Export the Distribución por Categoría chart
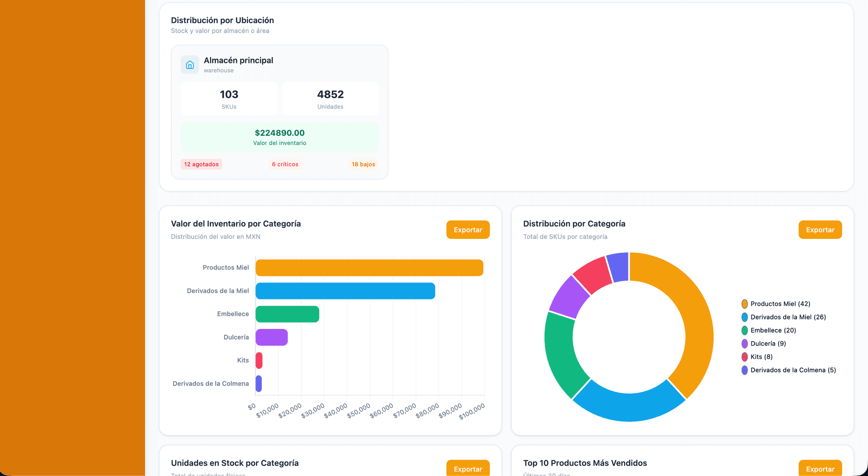The image size is (868, 476). 820,230
